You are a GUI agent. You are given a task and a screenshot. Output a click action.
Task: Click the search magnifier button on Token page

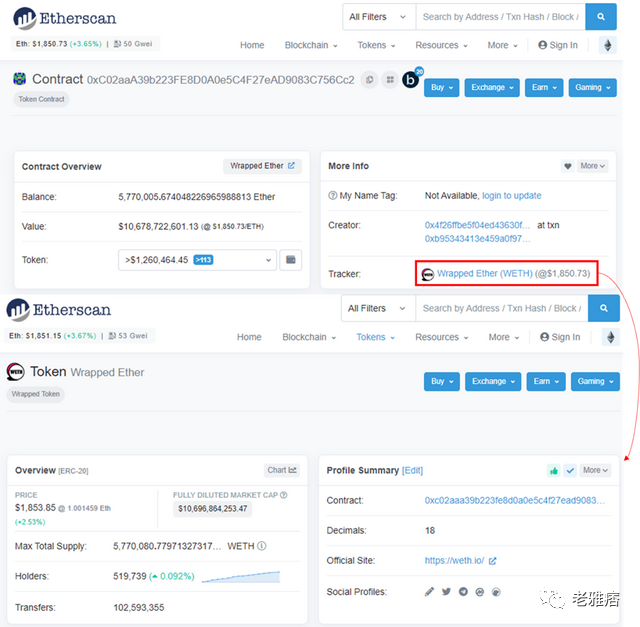click(x=604, y=308)
